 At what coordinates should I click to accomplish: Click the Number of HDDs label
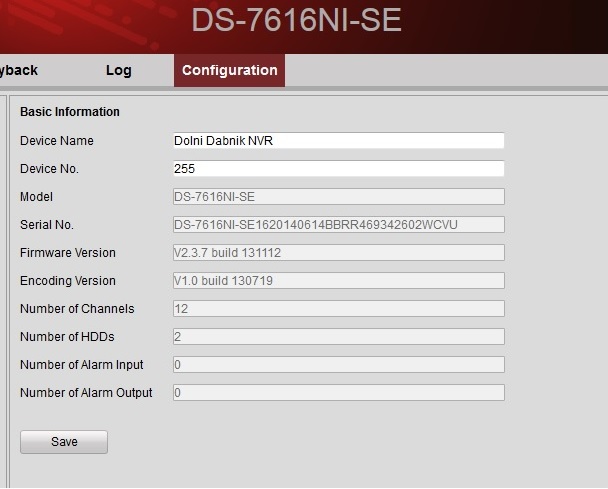[x=67, y=337]
